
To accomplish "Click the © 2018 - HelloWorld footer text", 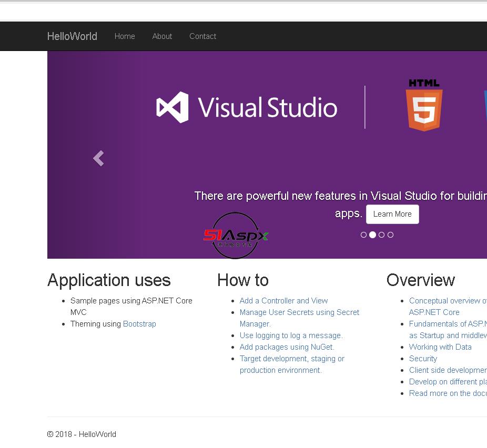I will (82, 434).
